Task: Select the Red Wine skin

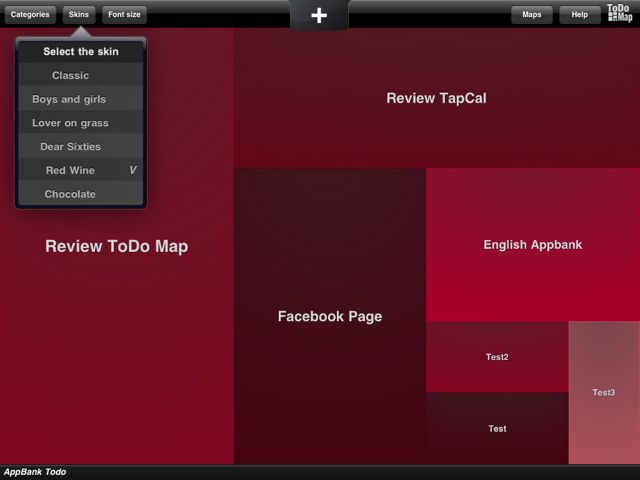Action: [x=81, y=170]
